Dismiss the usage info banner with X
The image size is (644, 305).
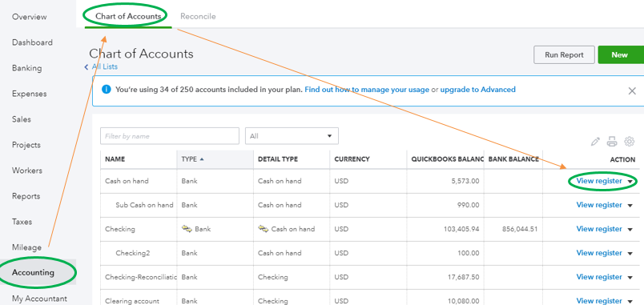[632, 90]
